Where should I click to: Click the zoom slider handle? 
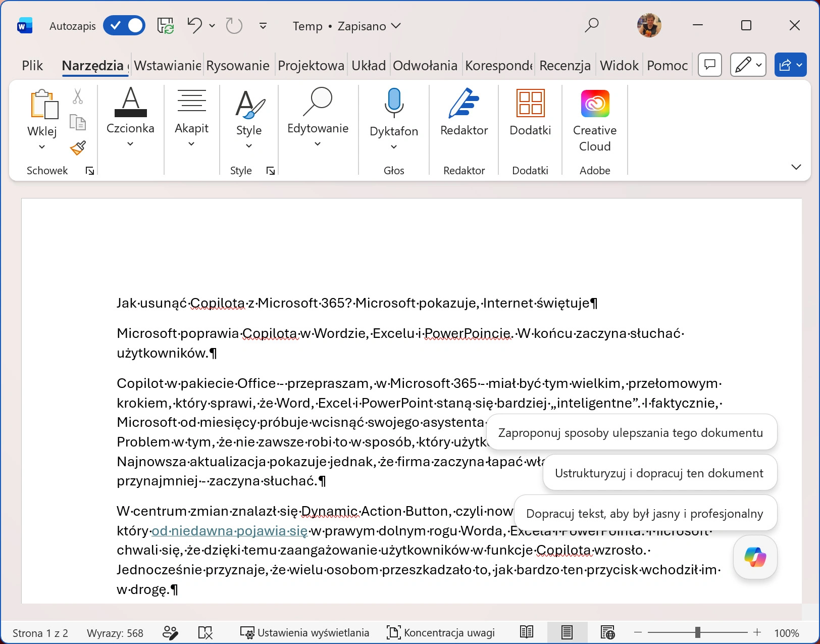[697, 632]
